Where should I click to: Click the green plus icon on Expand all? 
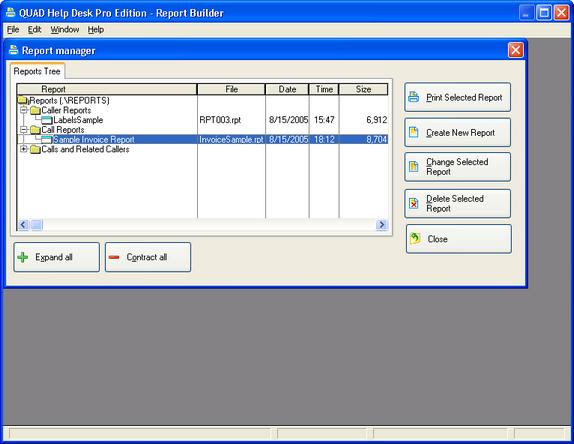[23, 257]
